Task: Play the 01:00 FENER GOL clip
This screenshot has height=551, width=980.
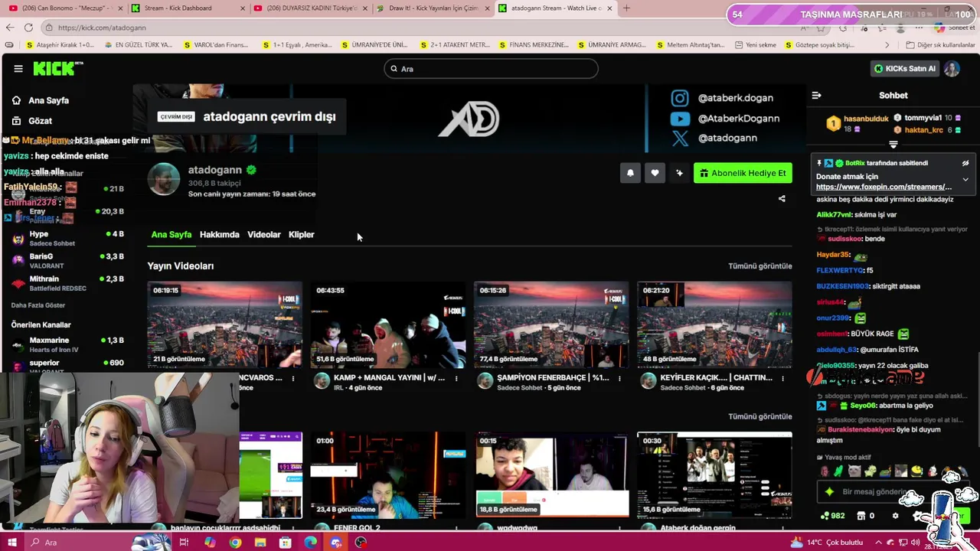Action: pos(388,475)
